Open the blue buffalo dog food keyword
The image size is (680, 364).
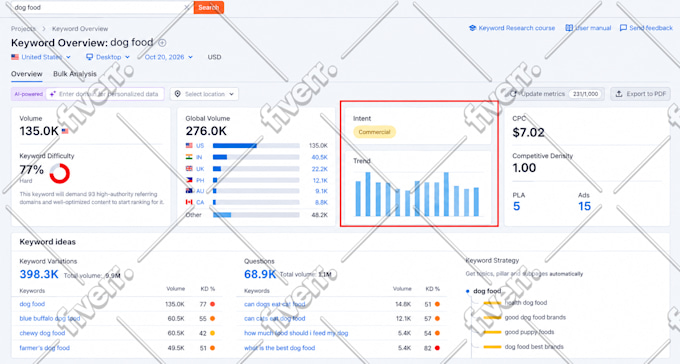tap(50, 318)
